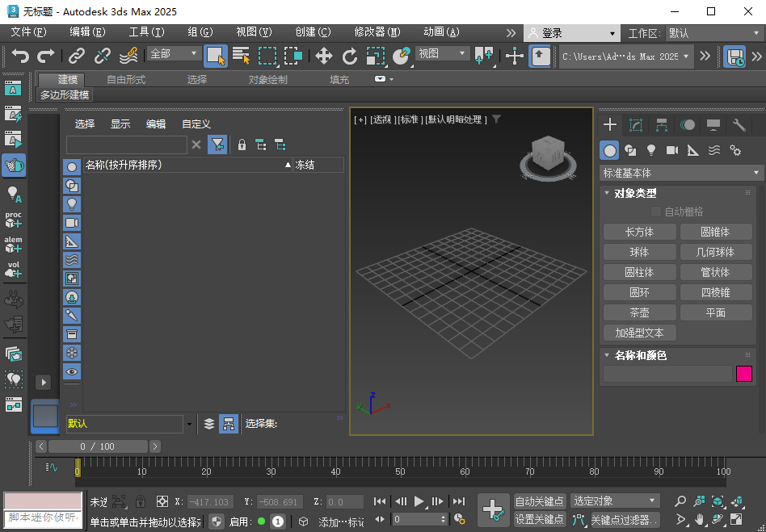Click the Maximize Viewport toggle icon
The width and height of the screenshot is (766, 532).
736,521
